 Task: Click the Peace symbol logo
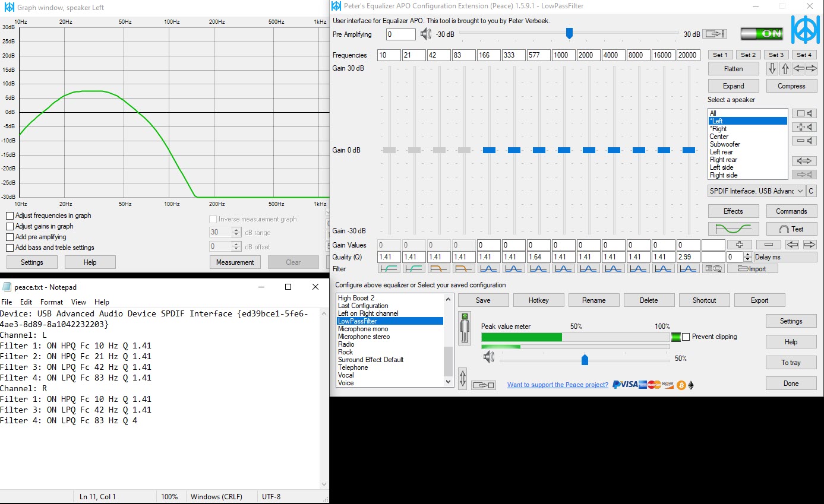805,30
